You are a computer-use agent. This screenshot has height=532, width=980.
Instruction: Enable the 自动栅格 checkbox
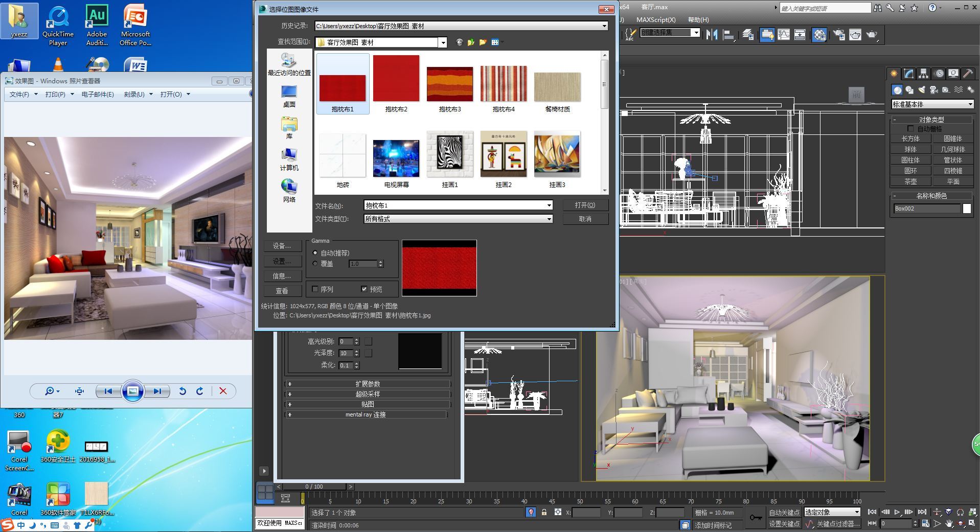pyautogui.click(x=910, y=129)
